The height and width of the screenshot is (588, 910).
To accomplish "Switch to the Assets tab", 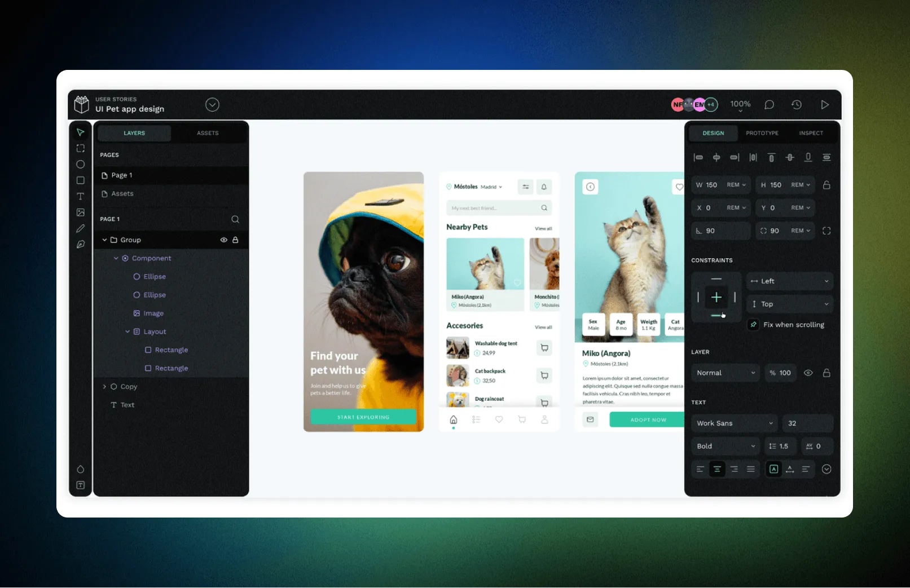I will coord(208,133).
